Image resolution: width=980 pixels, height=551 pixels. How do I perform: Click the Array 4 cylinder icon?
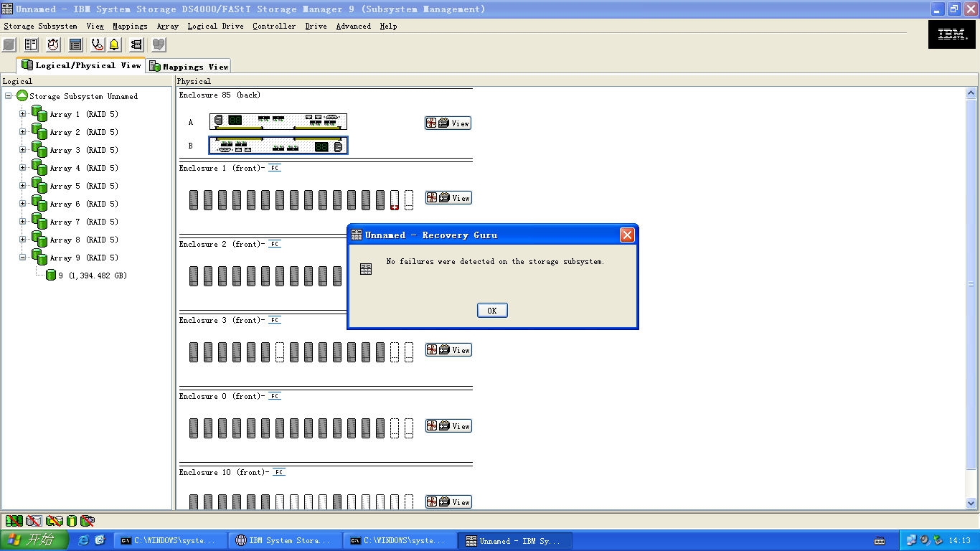point(39,167)
